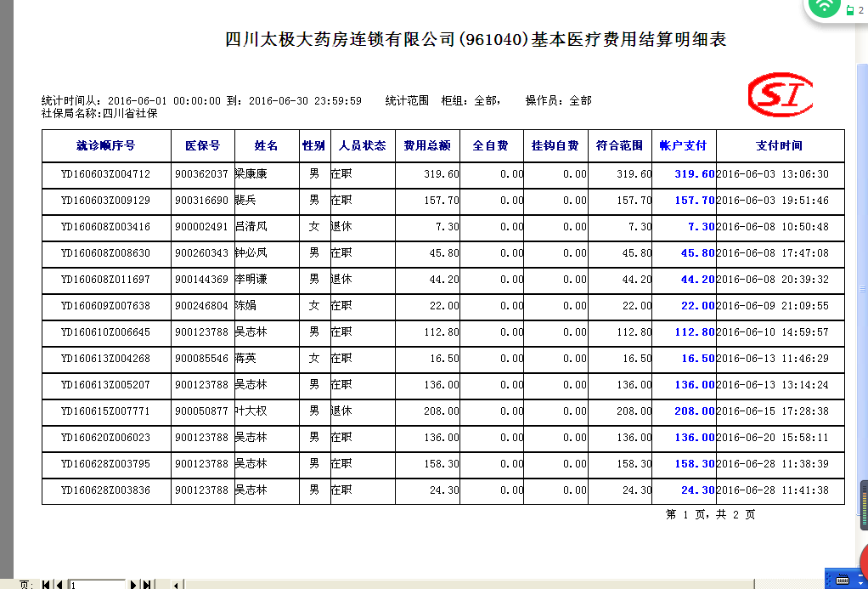
Task: Click payment time 2016-06-03 13:06:30
Action: [773, 174]
